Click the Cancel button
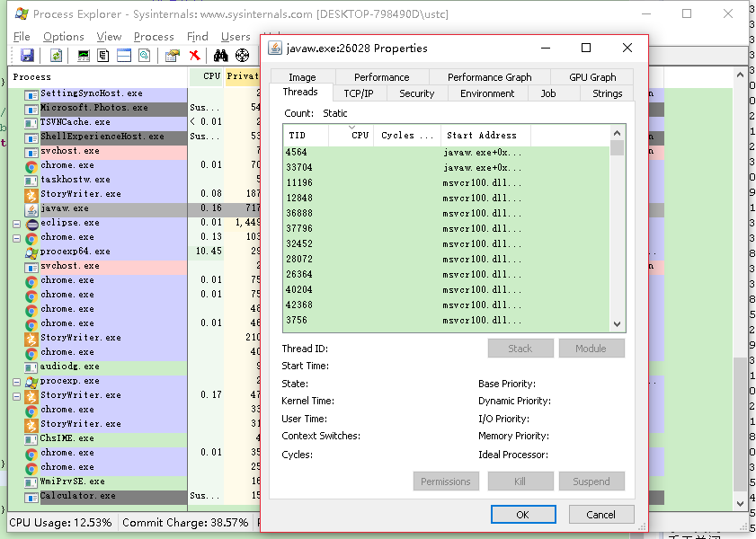Screen dimensions: 756x539 pos(600,515)
